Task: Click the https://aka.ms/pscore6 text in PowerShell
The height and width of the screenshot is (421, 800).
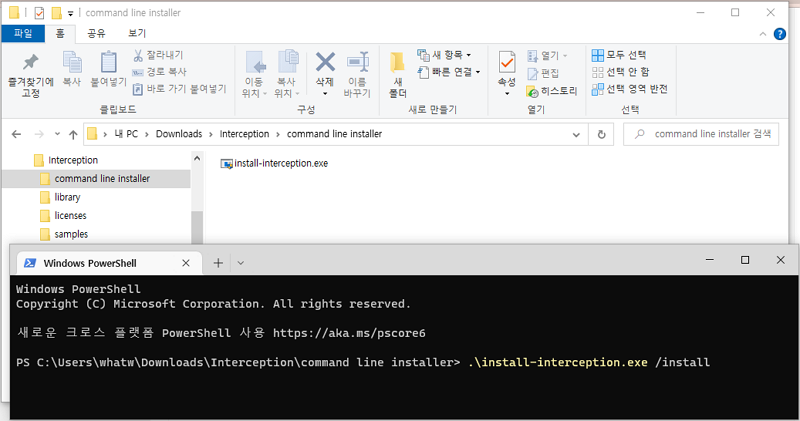Action: (349, 333)
